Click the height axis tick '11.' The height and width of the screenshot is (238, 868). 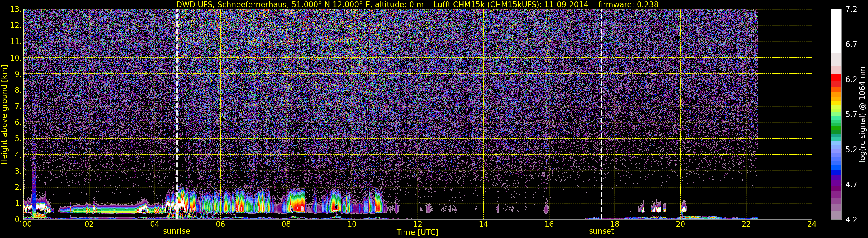pyautogui.click(x=16, y=42)
